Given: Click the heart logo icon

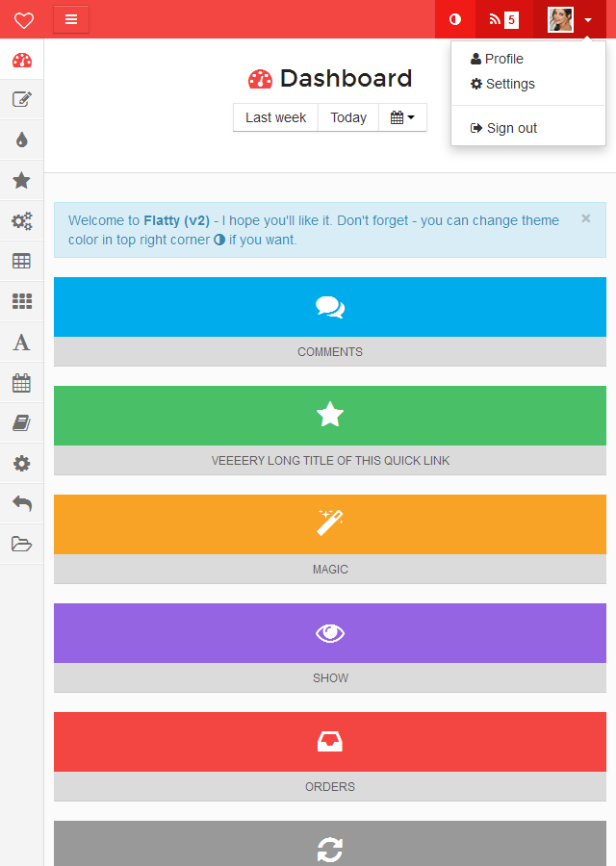Looking at the screenshot, I should coord(24,20).
